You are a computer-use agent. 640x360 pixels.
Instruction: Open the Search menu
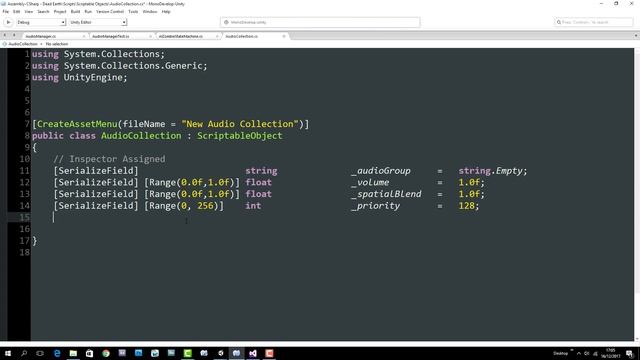point(43,11)
